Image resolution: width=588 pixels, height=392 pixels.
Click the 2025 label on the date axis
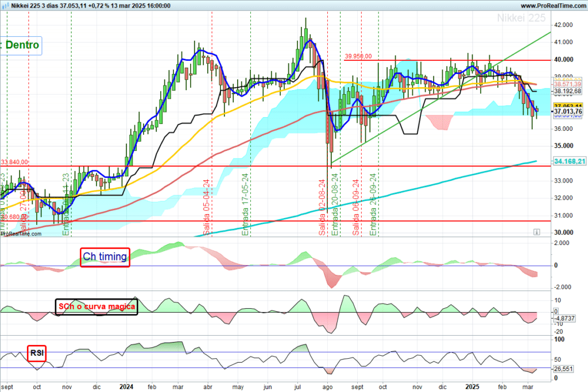[472, 387]
